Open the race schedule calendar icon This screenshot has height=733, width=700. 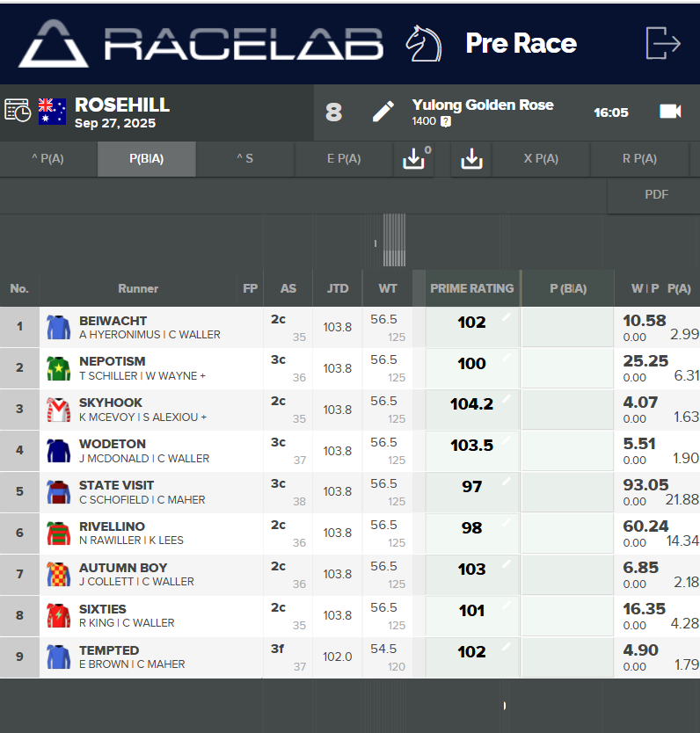(x=17, y=111)
